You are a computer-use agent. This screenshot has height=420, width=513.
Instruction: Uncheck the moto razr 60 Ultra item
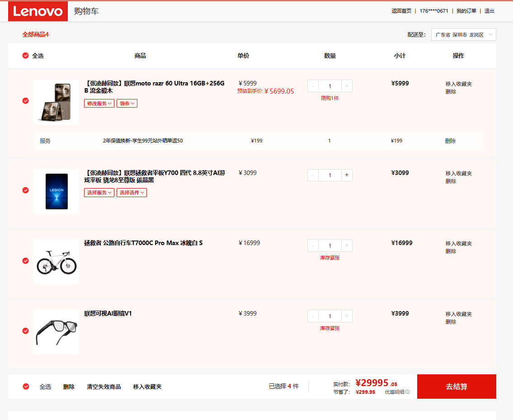click(x=26, y=101)
